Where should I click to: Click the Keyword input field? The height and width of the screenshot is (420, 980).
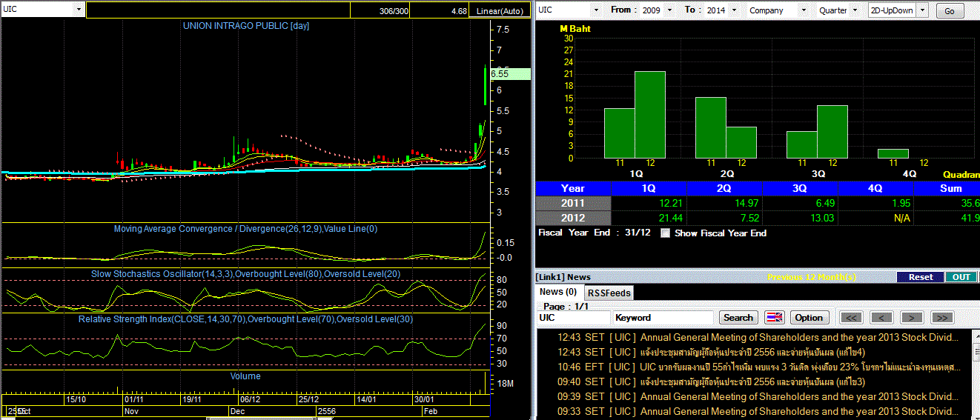pos(663,318)
